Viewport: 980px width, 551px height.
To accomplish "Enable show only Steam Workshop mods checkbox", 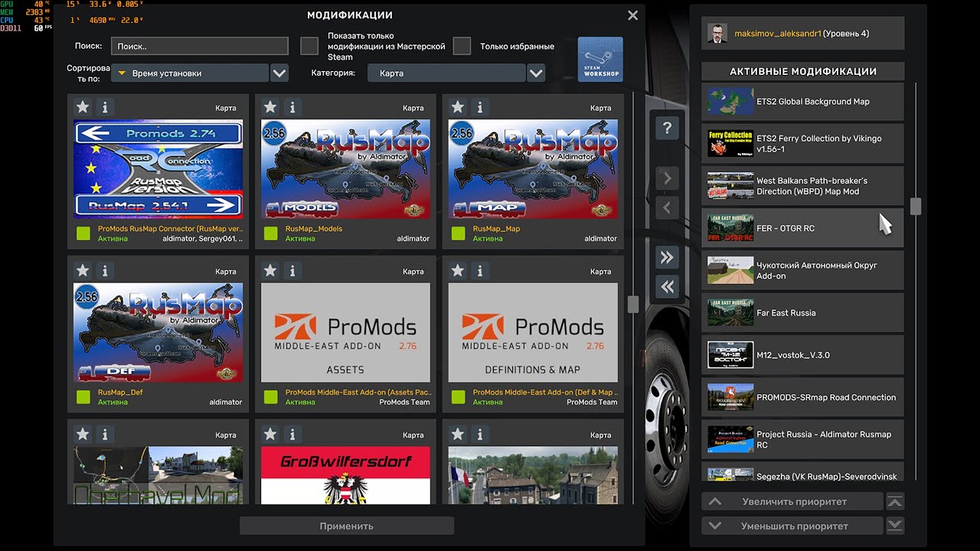I will point(309,46).
